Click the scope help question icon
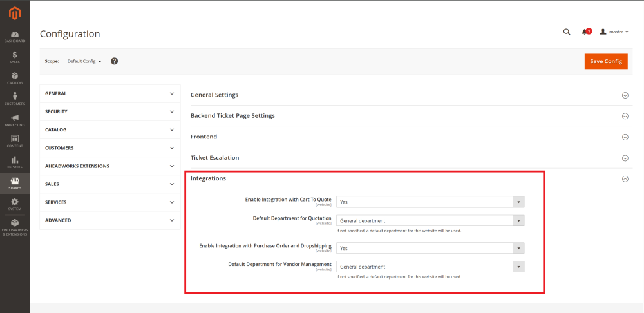644x313 pixels. (115, 61)
